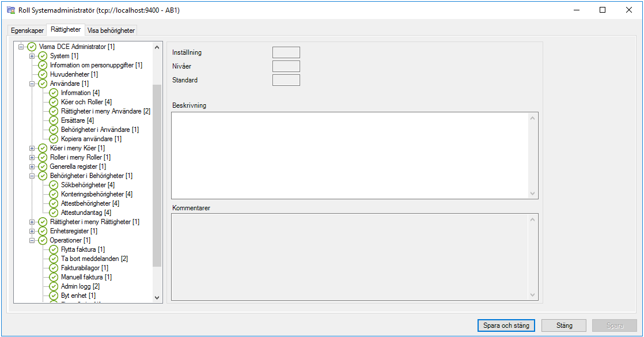Click the check icon beside Attestundantag
This screenshot has height=337, width=644.
coord(52,212)
